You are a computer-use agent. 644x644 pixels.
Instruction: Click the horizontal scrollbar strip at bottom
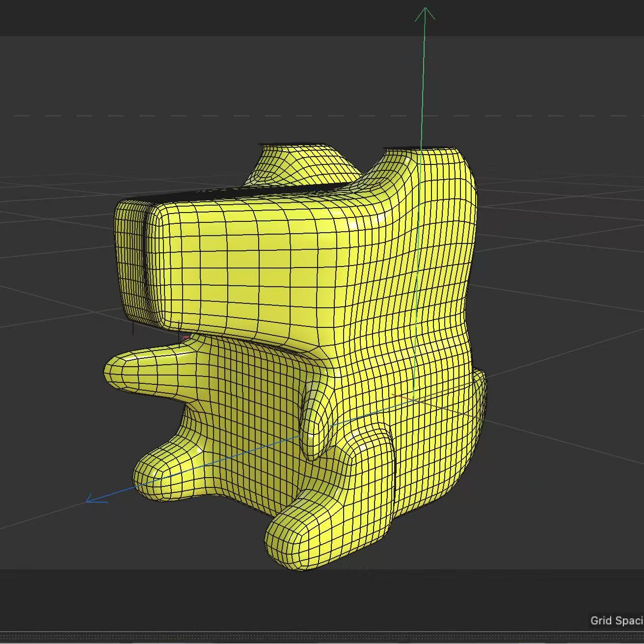click(319, 636)
